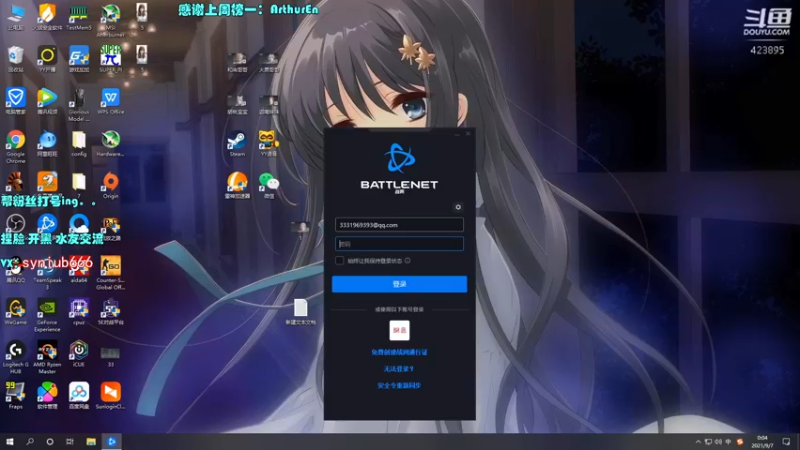Viewport: 800px width, 450px height.
Task: Select the WeChat desktop shortcut
Action: point(269,185)
